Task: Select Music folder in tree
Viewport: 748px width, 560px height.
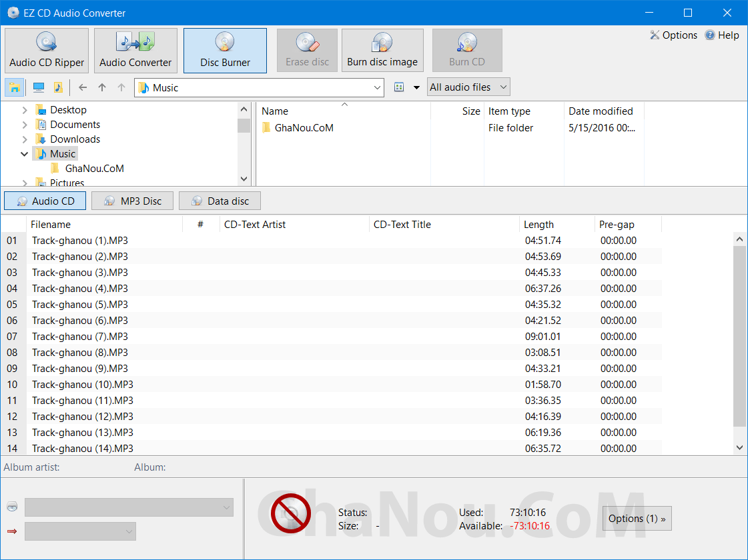Action: pyautogui.click(x=63, y=154)
